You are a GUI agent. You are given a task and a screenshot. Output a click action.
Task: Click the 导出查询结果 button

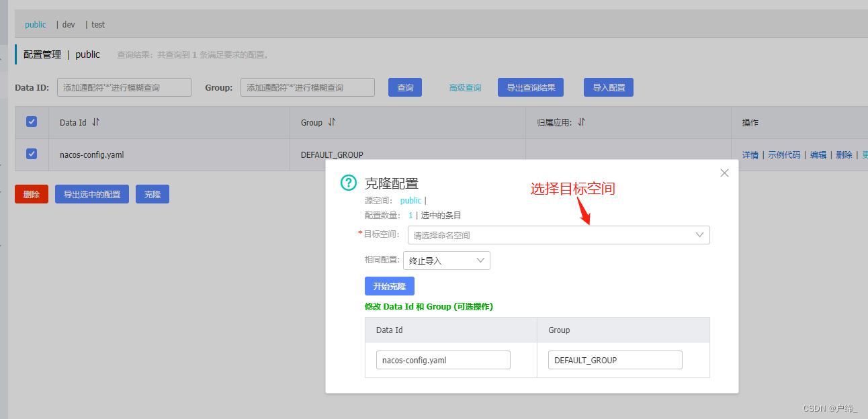click(530, 87)
